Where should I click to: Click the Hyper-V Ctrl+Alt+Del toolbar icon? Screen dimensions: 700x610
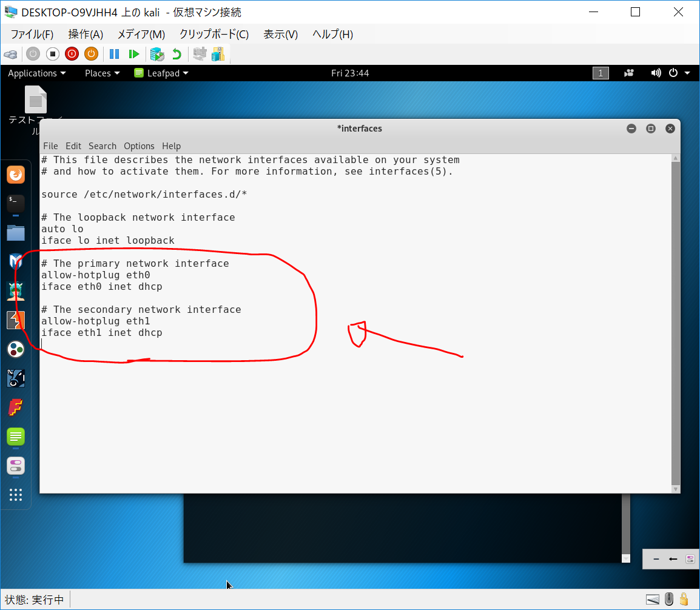(x=10, y=54)
